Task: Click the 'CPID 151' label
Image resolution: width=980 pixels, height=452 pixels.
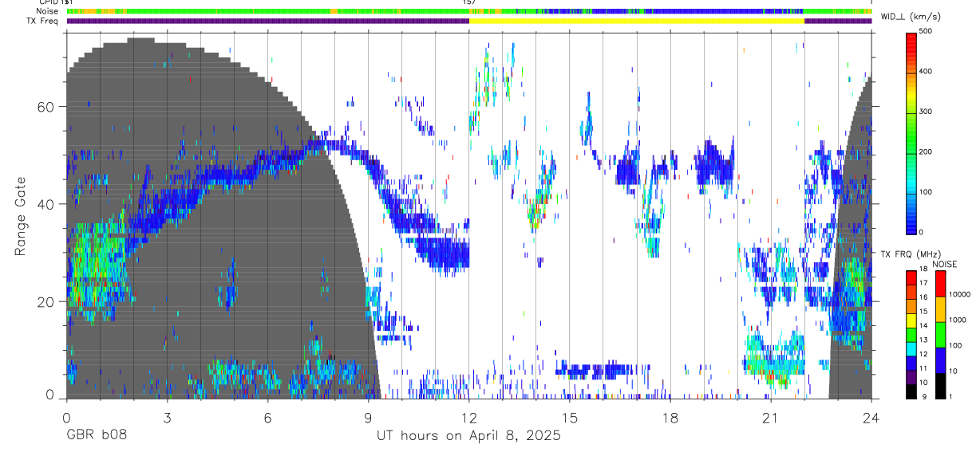Action: [x=57, y=3]
